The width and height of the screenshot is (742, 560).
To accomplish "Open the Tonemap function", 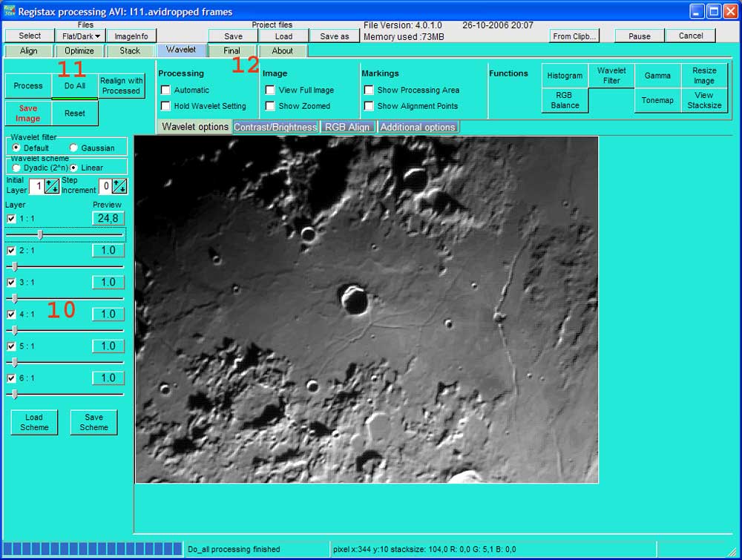I will point(657,100).
